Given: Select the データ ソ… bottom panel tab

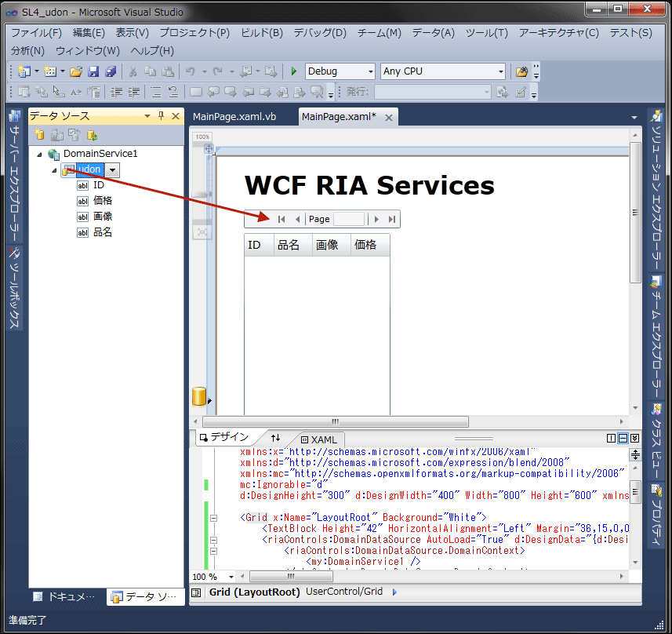Looking at the screenshot, I should [x=145, y=596].
